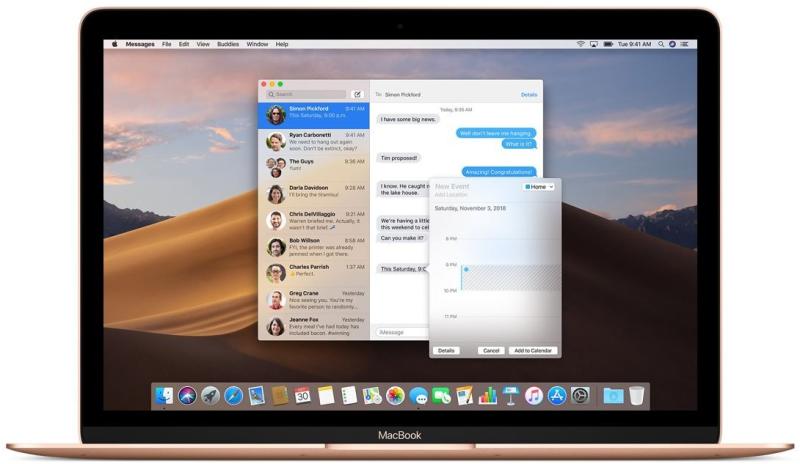
Task: Open Keynote podium icon in dock
Action: pos(511,396)
